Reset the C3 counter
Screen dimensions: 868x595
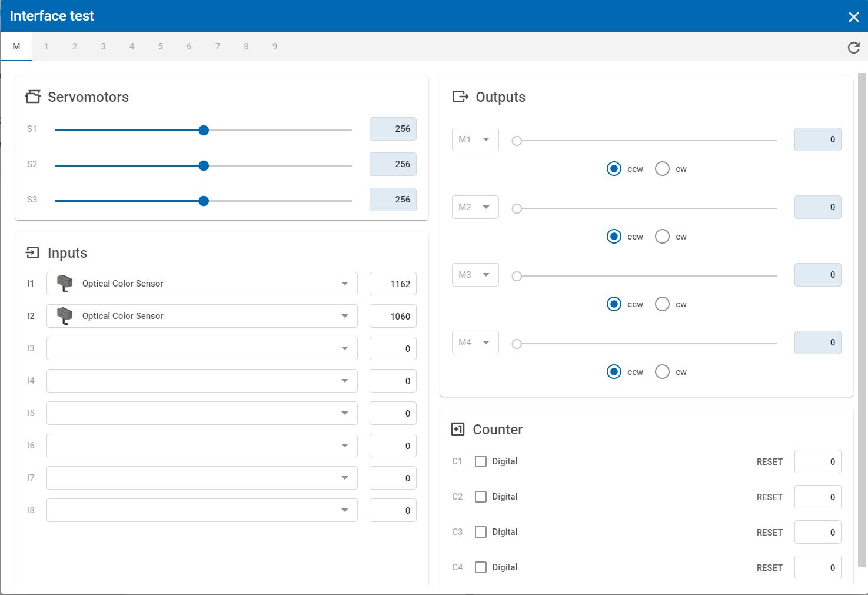[x=770, y=533]
